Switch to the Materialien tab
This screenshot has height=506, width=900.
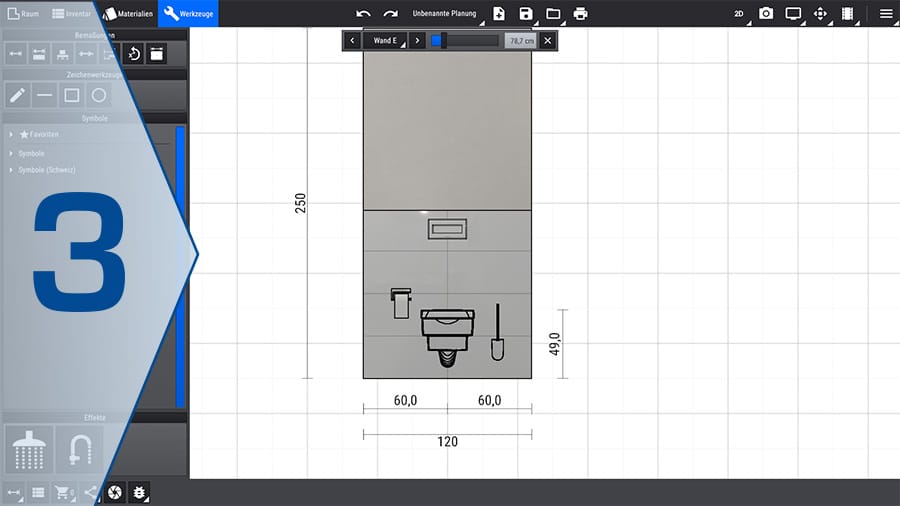[x=128, y=13]
